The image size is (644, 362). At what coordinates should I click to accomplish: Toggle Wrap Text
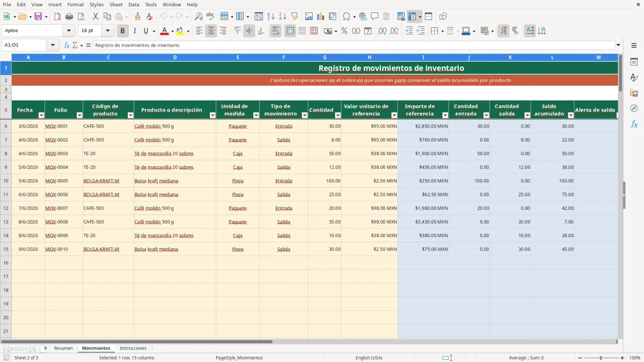tap(275, 31)
